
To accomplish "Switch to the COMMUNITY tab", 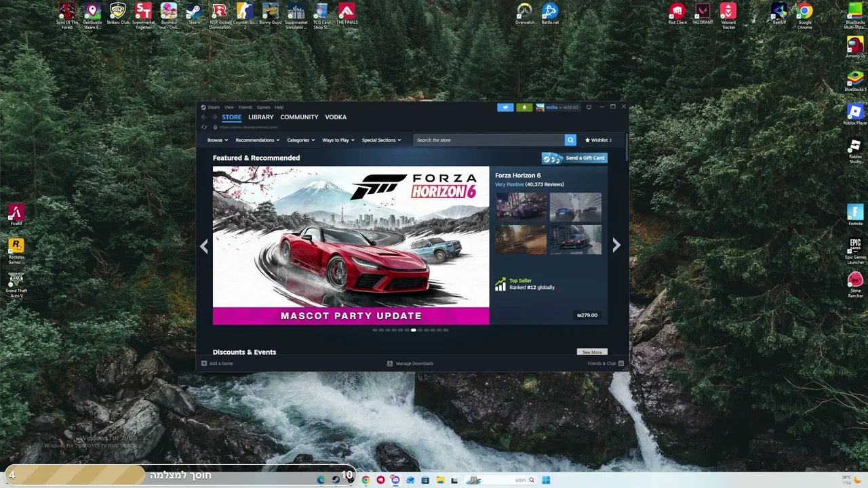I will (x=299, y=117).
